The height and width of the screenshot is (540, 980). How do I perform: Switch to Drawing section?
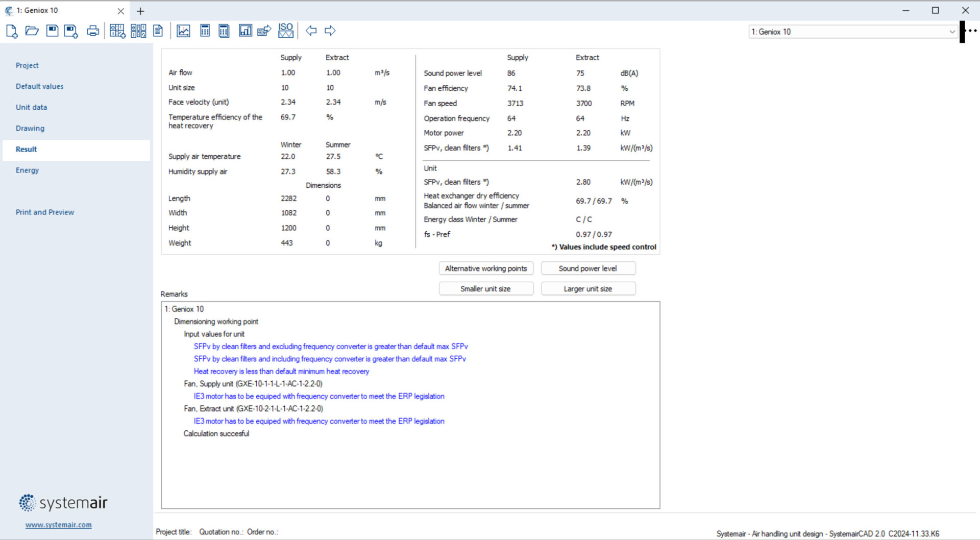[30, 128]
